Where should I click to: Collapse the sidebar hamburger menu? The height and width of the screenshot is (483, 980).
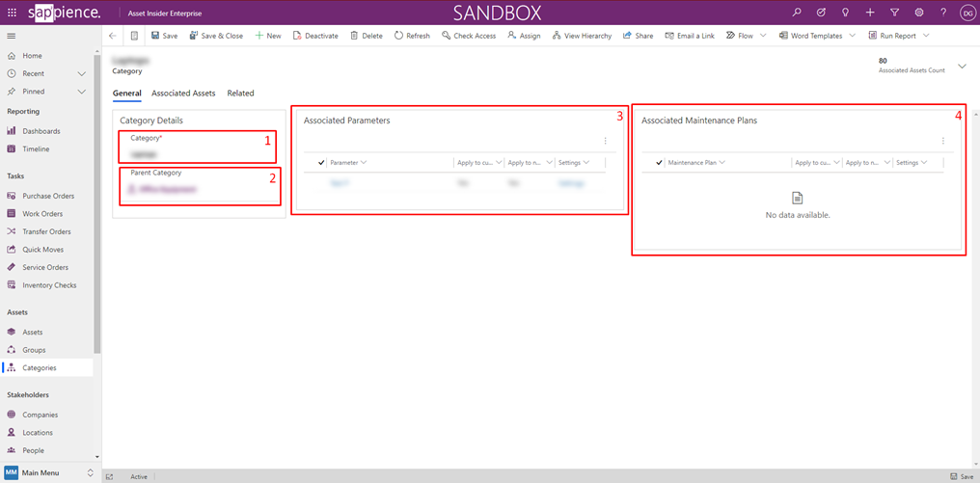[12, 36]
